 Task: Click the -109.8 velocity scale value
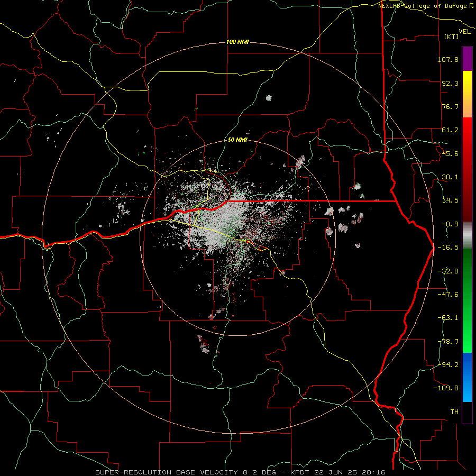(446, 388)
